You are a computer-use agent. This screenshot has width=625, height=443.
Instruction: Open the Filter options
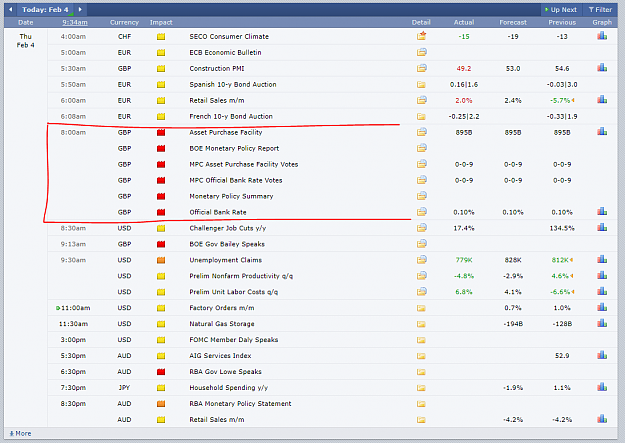tap(600, 10)
